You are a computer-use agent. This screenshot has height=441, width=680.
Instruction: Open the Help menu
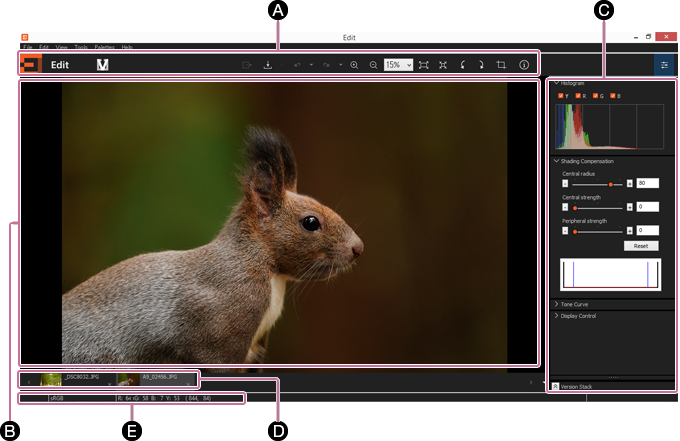(x=127, y=47)
